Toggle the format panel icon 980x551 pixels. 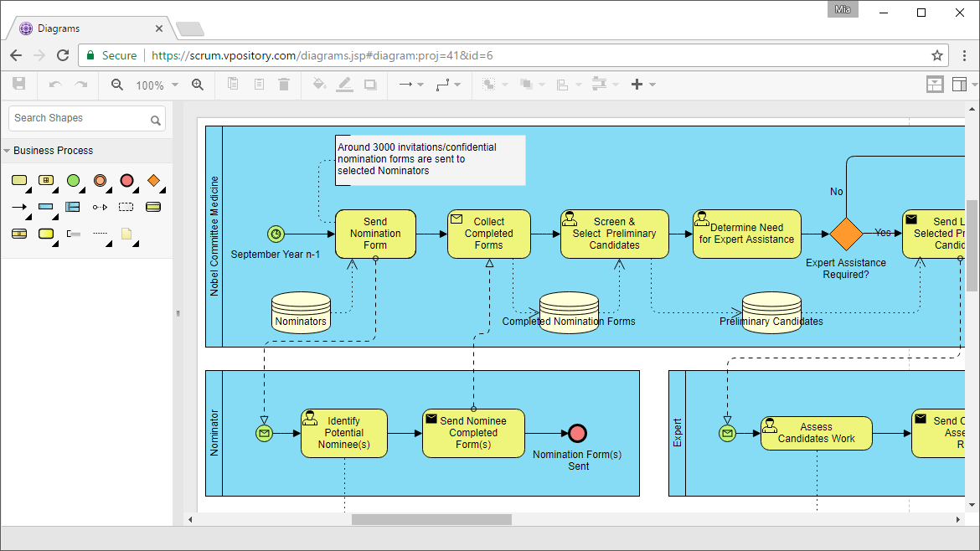click(935, 85)
